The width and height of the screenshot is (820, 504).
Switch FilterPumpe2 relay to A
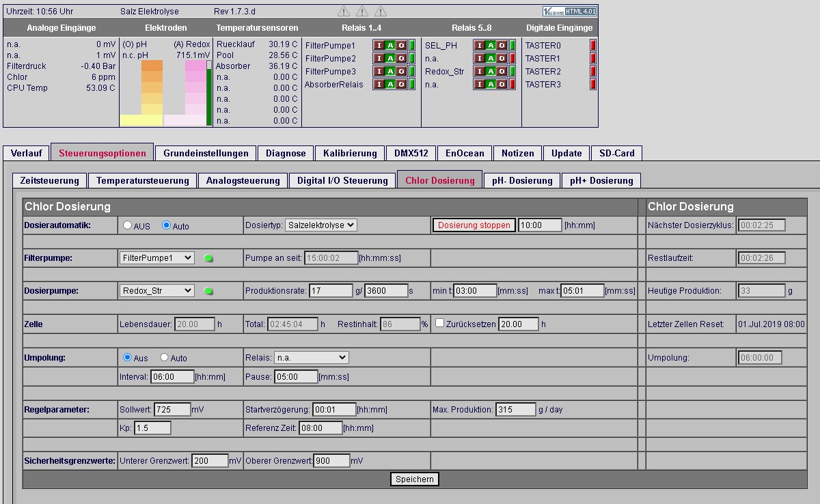390,58
